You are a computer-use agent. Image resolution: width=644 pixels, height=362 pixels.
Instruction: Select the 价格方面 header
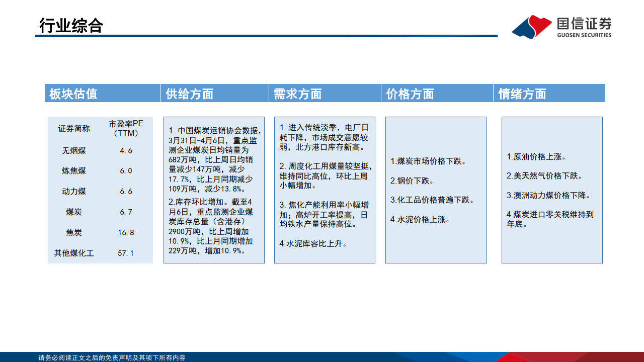coord(437,93)
